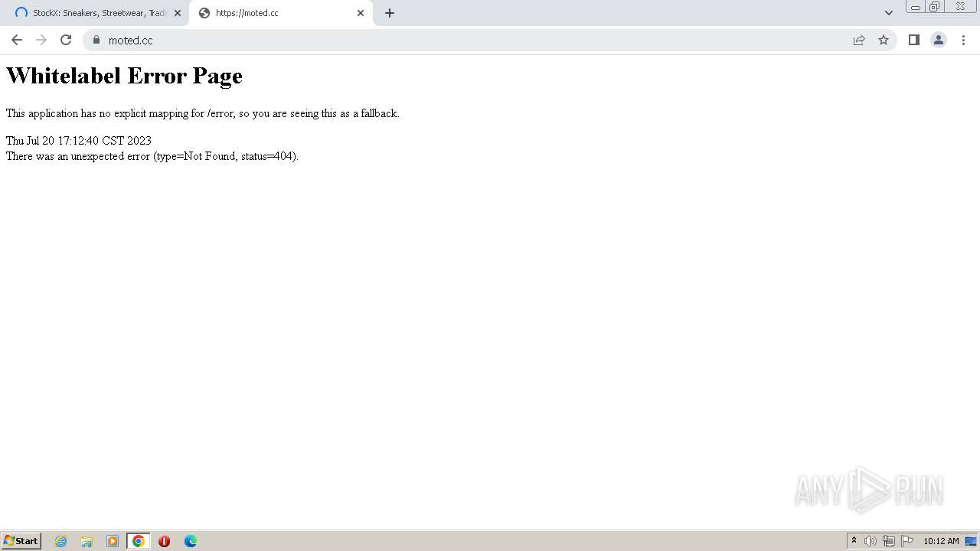Open File Explorer from the taskbar

87,541
